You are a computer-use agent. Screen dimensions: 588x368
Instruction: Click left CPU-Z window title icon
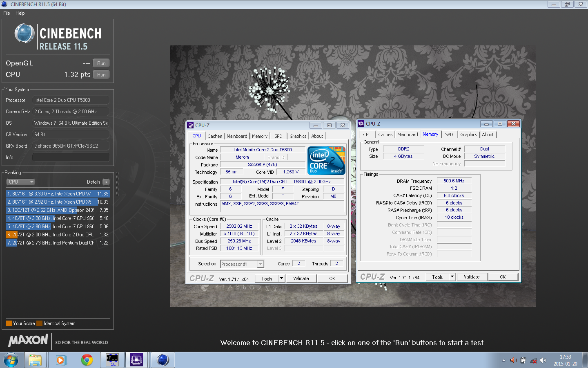pos(190,125)
